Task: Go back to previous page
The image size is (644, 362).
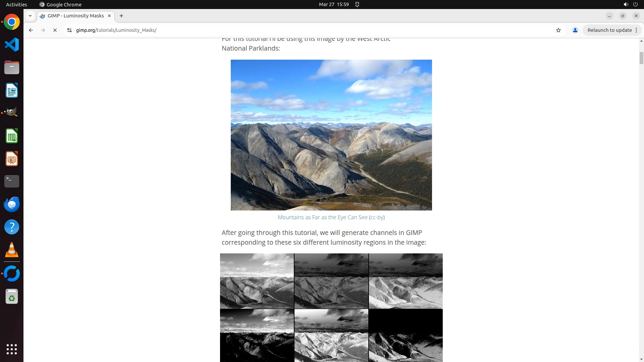Action: (31, 30)
